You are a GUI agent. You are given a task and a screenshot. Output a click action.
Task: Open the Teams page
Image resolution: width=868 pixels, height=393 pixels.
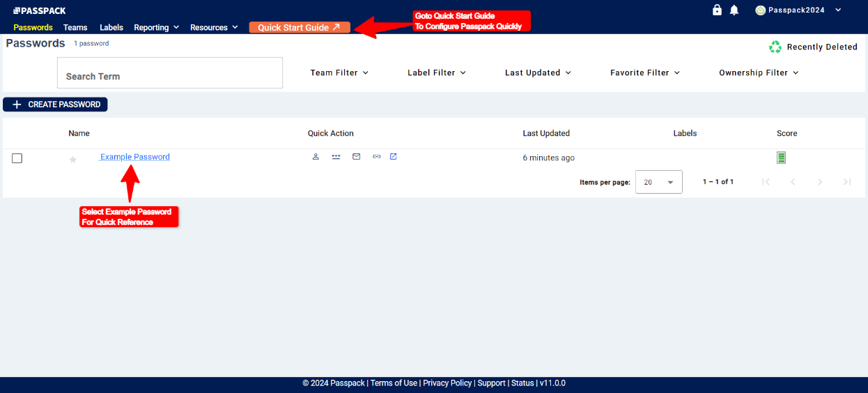(75, 27)
